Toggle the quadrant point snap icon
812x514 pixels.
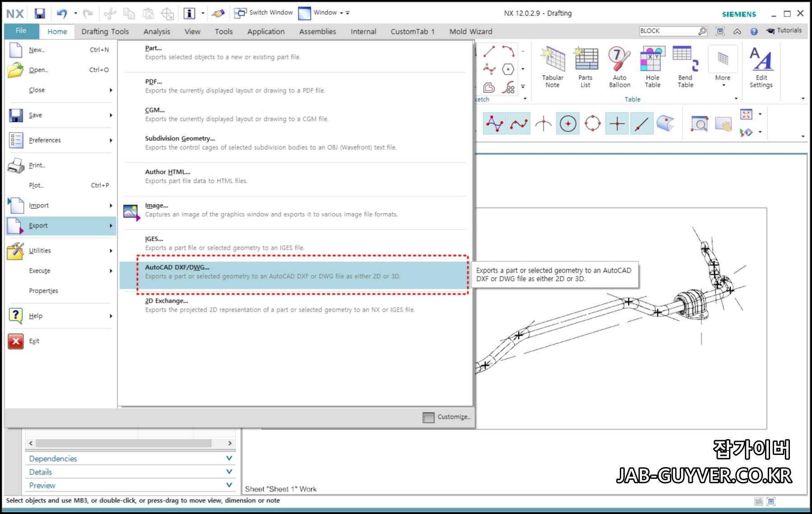593,124
